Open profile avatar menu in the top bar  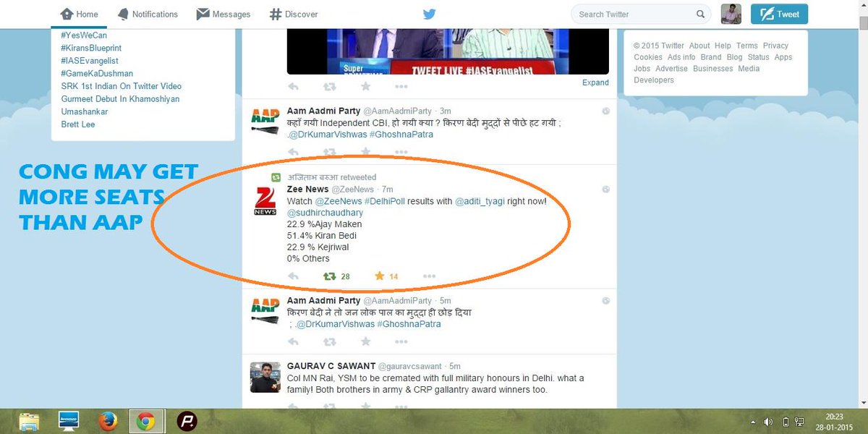point(731,14)
